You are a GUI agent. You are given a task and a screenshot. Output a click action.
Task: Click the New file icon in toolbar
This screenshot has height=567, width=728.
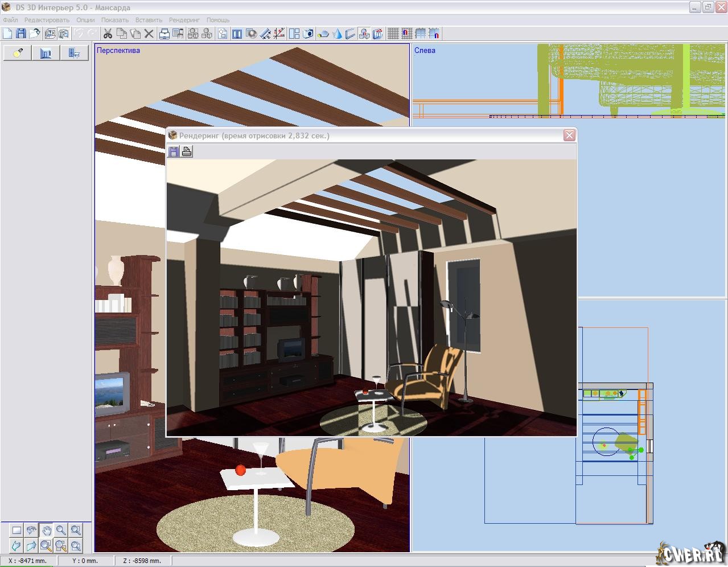click(7, 34)
